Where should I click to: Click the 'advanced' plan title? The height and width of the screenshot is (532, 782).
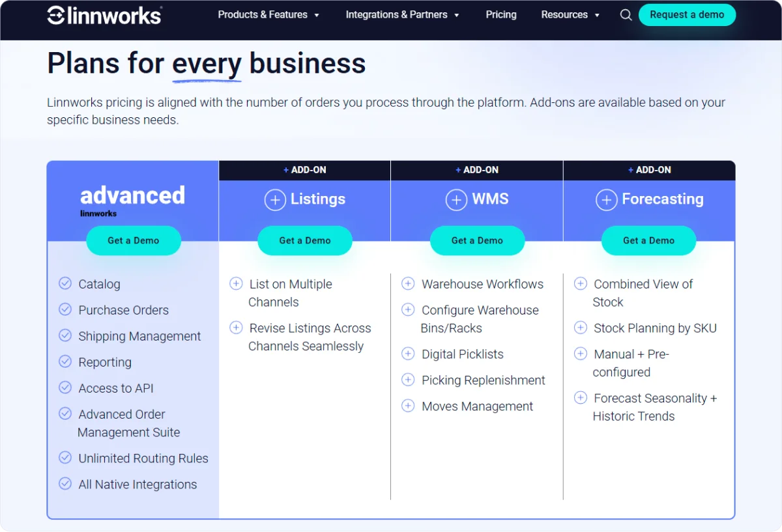coord(132,195)
